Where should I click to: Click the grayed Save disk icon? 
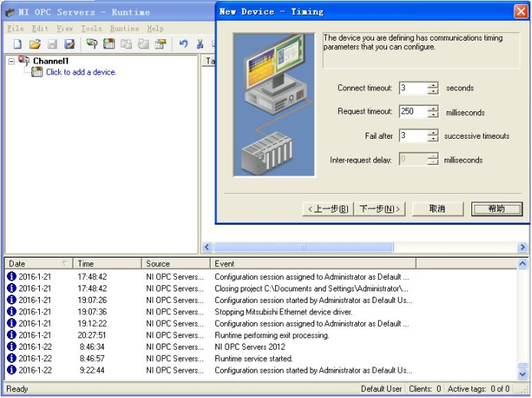click(x=52, y=44)
